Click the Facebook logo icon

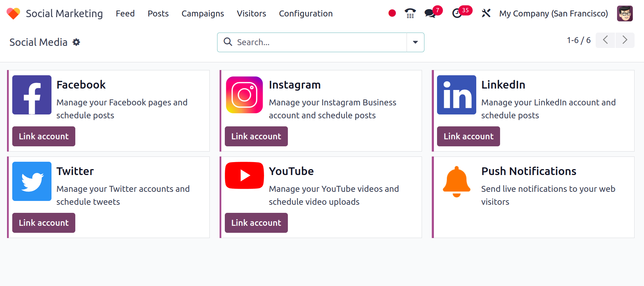tap(32, 95)
